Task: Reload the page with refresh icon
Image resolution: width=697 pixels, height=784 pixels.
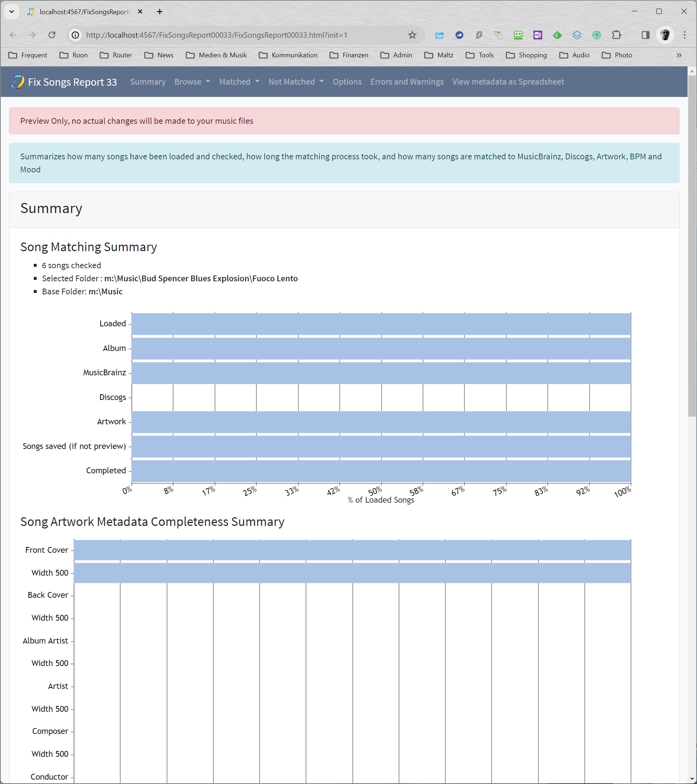Action: (52, 35)
